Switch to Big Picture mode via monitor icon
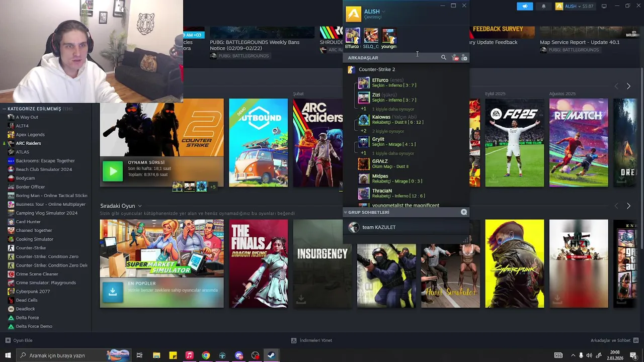644x362 pixels. point(604,6)
